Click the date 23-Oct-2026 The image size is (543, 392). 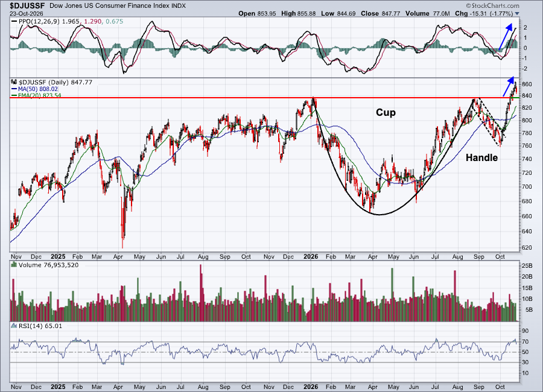tap(27, 13)
